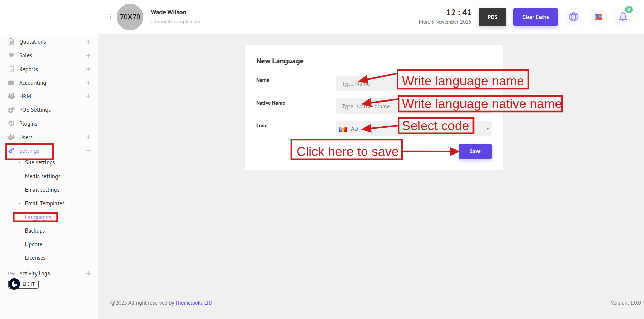The image size is (644, 319).
Task: Open Languages in Settings submenu
Action: (x=38, y=217)
